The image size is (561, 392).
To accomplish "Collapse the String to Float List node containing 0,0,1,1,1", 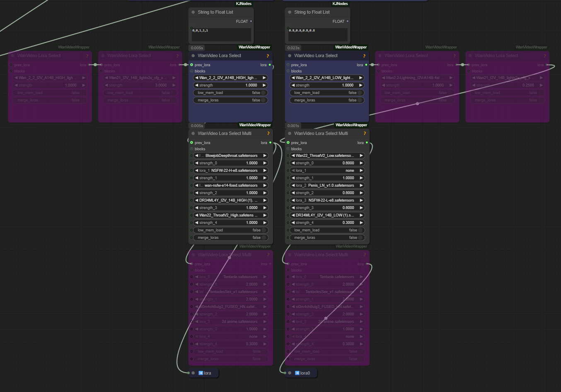I will pos(193,12).
